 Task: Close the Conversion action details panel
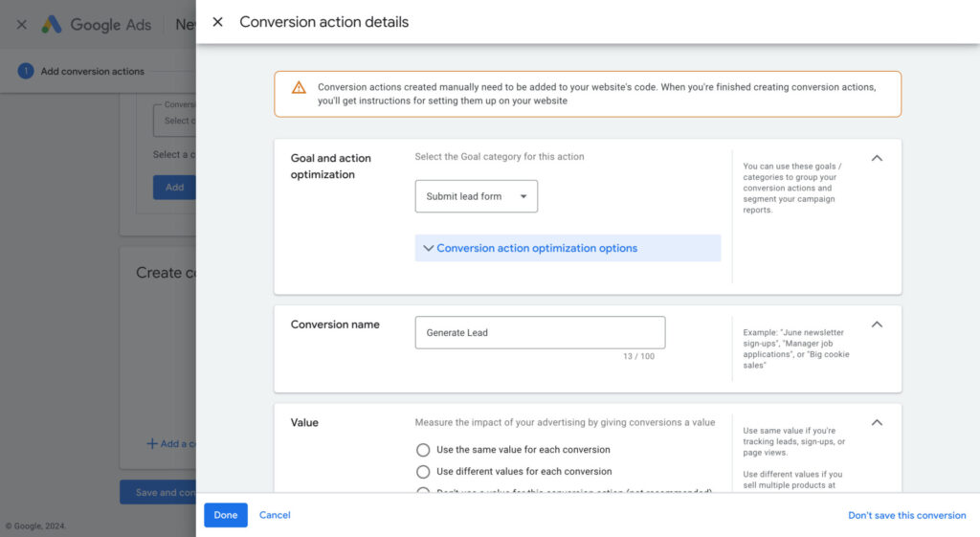[x=217, y=22]
